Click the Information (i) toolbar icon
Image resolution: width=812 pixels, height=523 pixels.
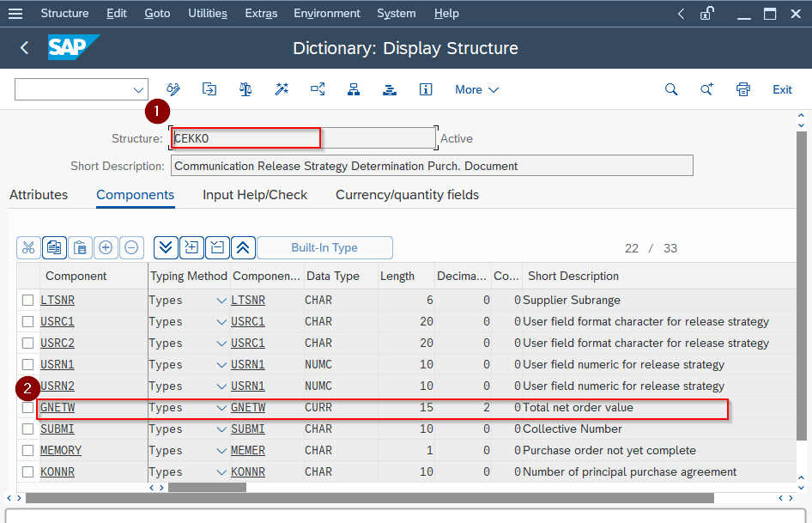coord(426,89)
